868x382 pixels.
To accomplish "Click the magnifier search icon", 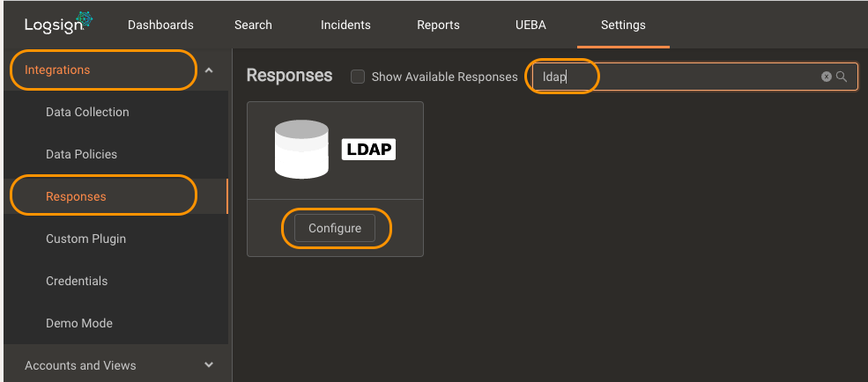I will (x=842, y=77).
